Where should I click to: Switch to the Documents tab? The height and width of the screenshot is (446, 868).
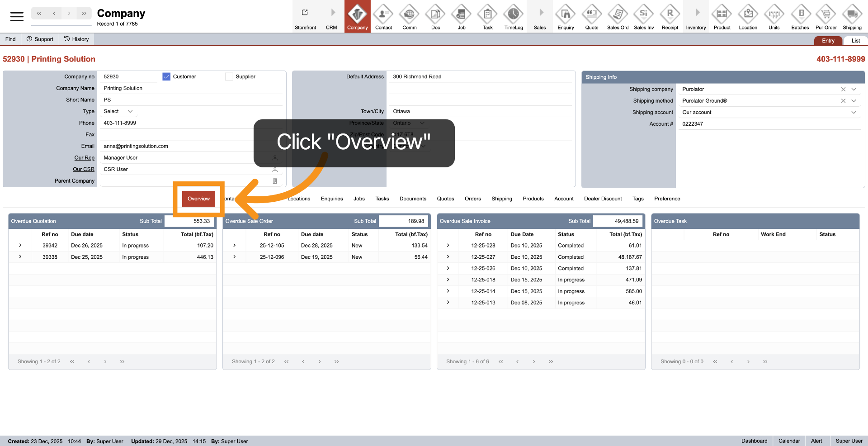413,199
